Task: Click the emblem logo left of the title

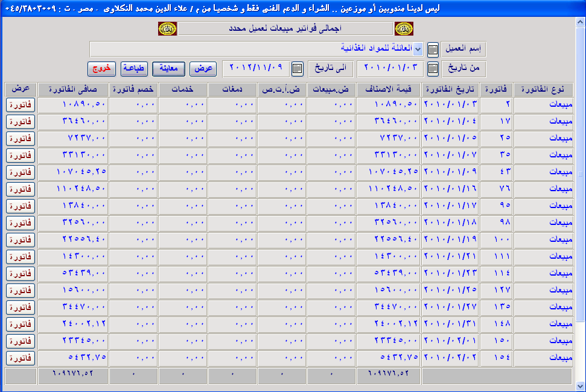Action: pos(167,28)
